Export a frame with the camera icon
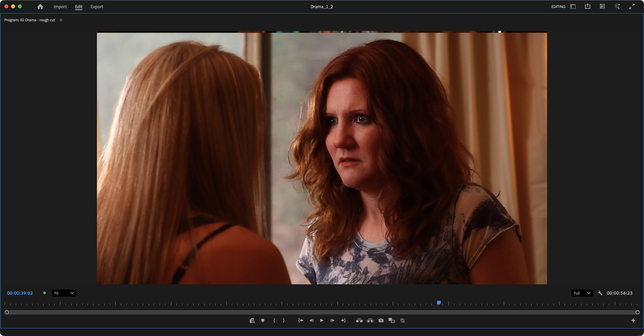The image size is (644, 336). point(381,321)
